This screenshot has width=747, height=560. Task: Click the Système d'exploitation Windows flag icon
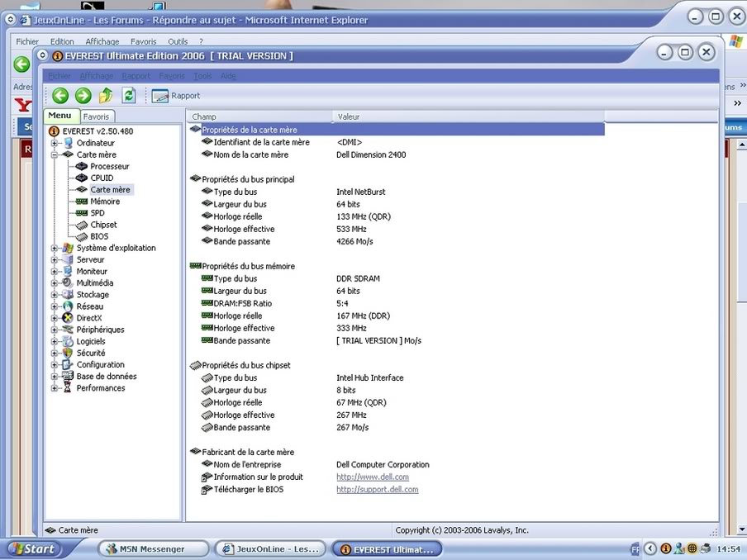click(68, 248)
